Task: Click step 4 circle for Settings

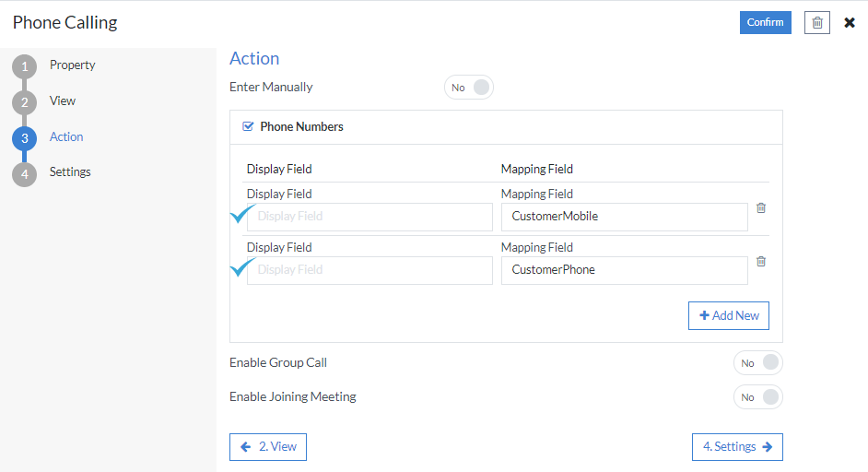Action: [x=24, y=173]
